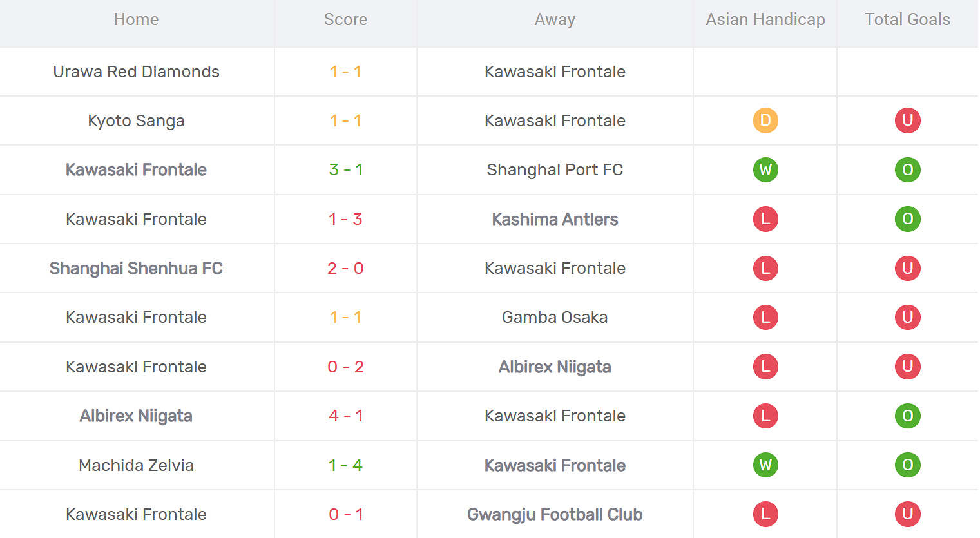Click the loss badge in Gwangju Football Club row
The width and height of the screenshot is (980, 538).
pyautogui.click(x=765, y=514)
